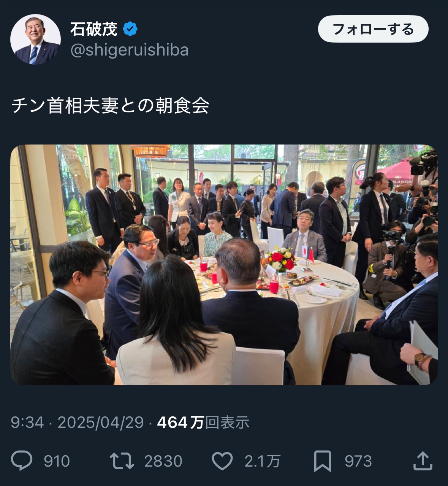Click the 2.1万 like count
Image resolution: width=448 pixels, height=486 pixels.
tap(262, 461)
